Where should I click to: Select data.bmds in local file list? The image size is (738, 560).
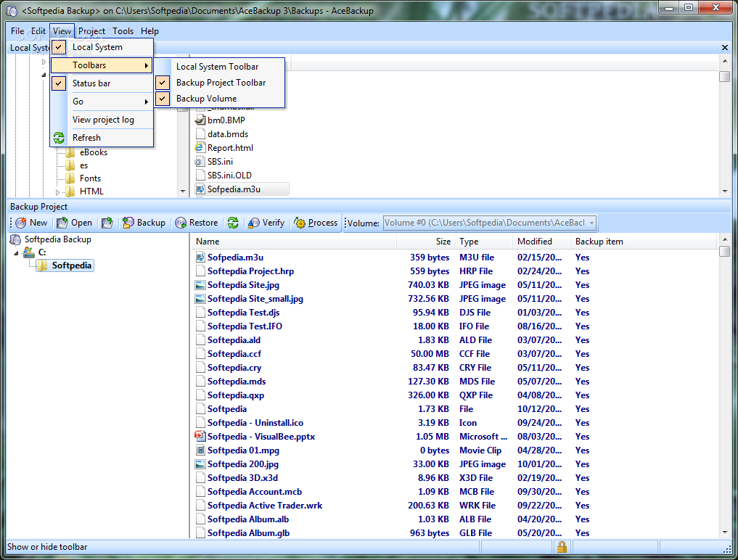click(x=228, y=134)
